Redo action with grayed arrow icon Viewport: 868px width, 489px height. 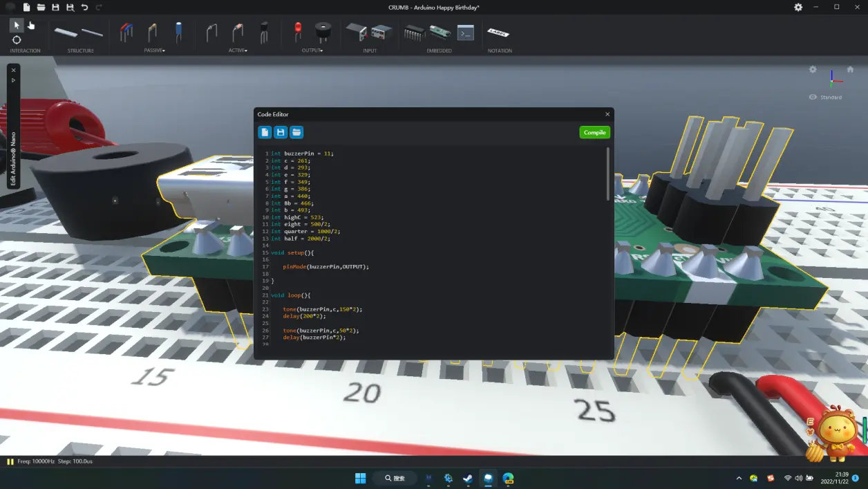click(99, 7)
